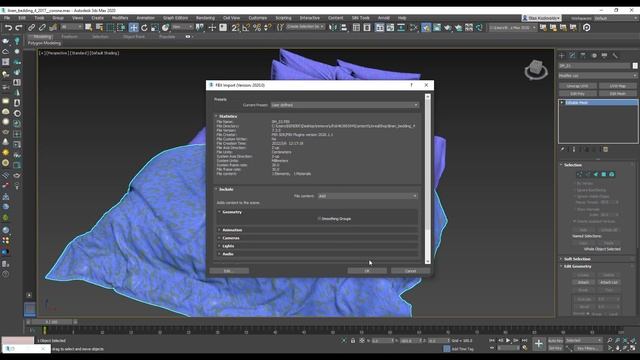The height and width of the screenshot is (360, 640).
Task: Toggle the Selection Lock padlock icon
Action: pyautogui.click(x=353, y=340)
